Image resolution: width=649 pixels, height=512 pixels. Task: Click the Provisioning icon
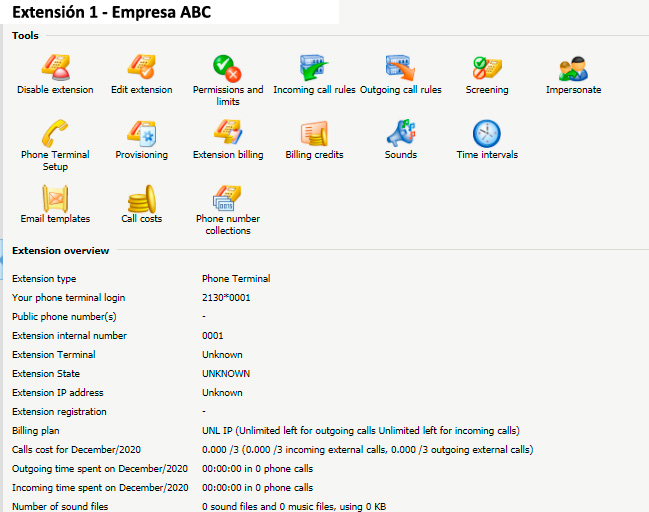[141, 133]
